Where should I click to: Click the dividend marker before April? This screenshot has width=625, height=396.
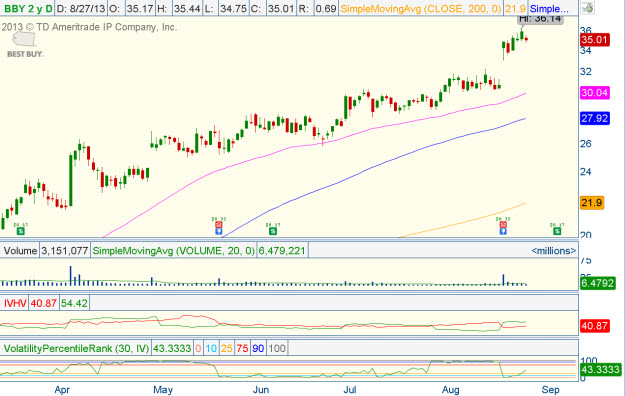pyautogui.click(x=20, y=231)
